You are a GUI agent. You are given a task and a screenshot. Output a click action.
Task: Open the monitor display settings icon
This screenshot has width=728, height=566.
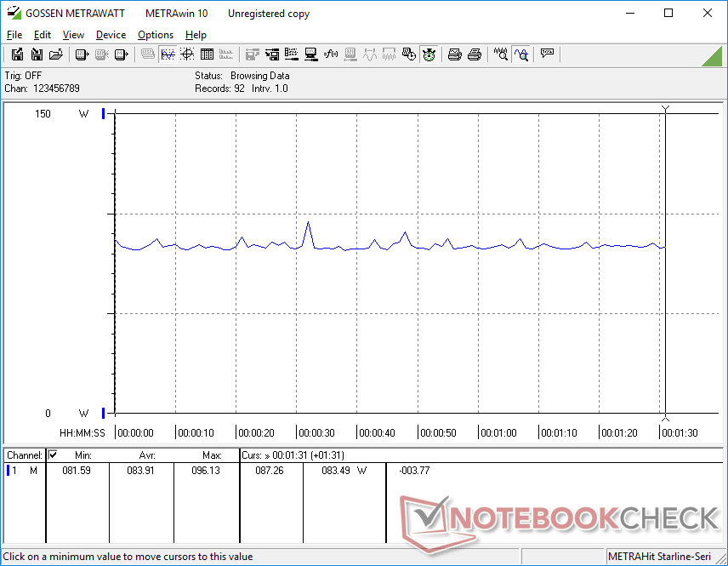pyautogui.click(x=310, y=54)
